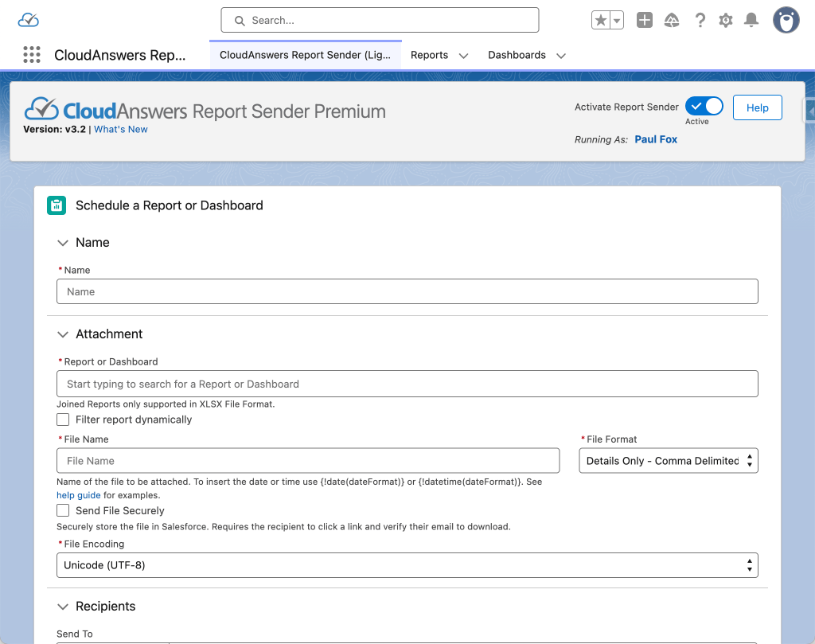815x644 pixels.
Task: Enable Filter report dynamically checkbox
Action: click(63, 420)
